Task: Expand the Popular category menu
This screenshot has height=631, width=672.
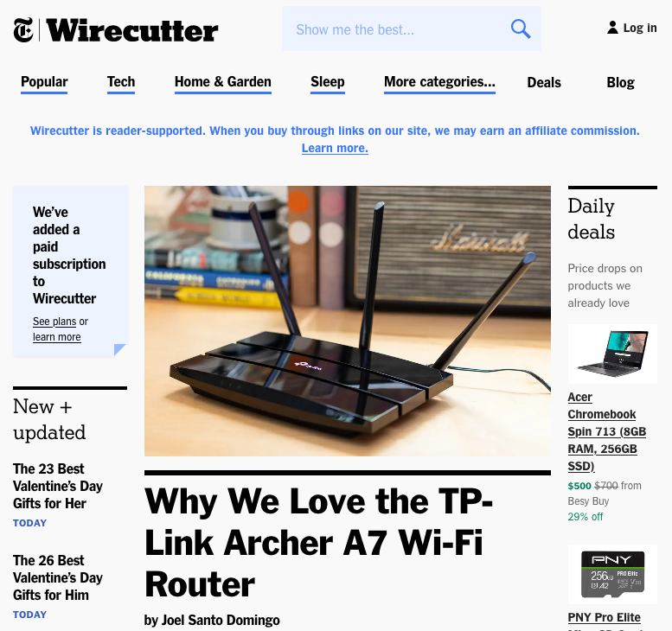Action: pyautogui.click(x=44, y=82)
